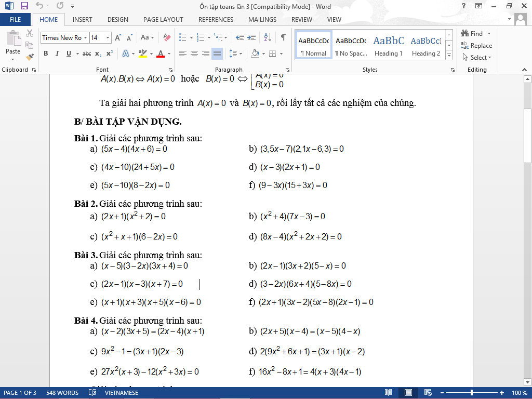Apply the Heading 1 style
532x399 pixels.
389,46
